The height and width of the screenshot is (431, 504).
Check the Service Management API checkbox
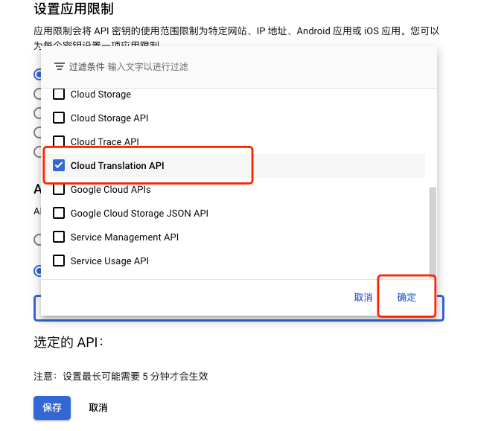coord(59,237)
